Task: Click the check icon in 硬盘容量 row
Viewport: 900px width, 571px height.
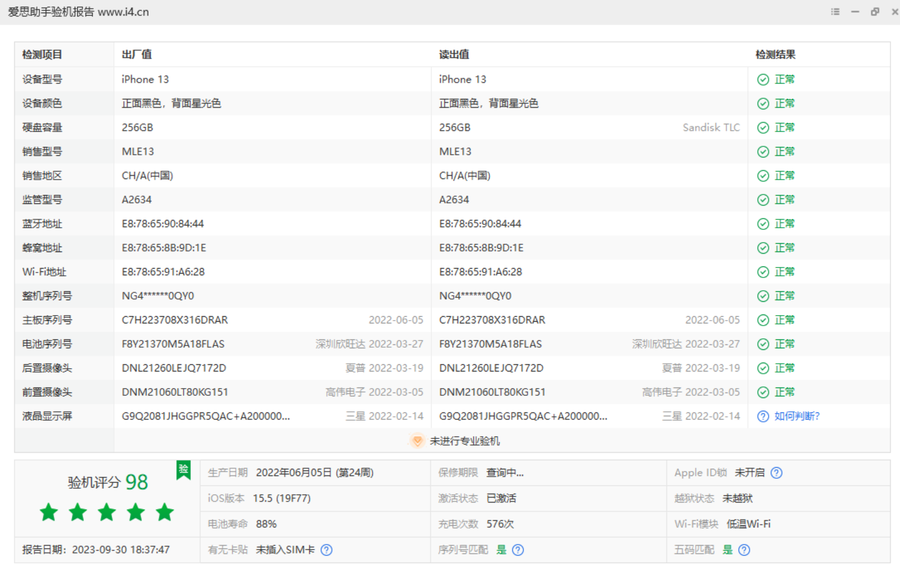Action: (x=763, y=128)
